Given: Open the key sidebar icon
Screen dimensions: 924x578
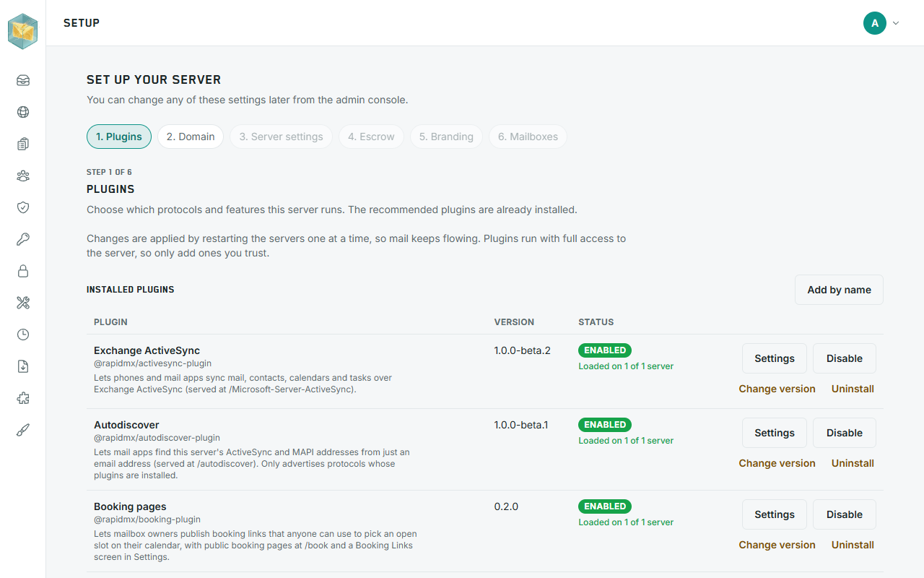Looking at the screenshot, I should [23, 239].
